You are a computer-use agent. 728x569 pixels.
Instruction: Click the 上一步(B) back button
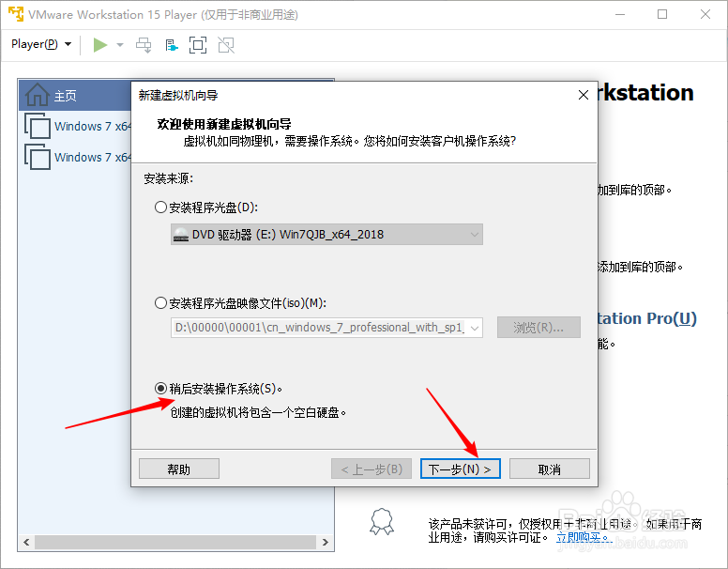click(x=372, y=469)
